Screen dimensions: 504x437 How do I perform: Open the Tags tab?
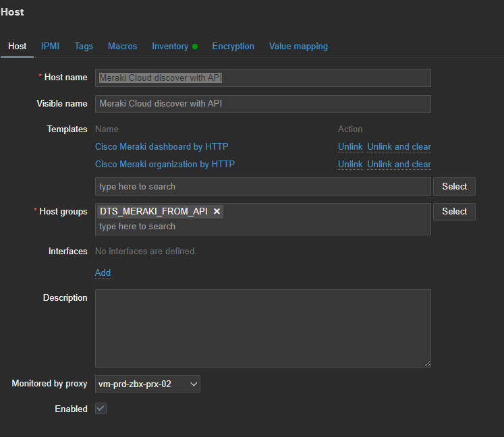(x=84, y=47)
